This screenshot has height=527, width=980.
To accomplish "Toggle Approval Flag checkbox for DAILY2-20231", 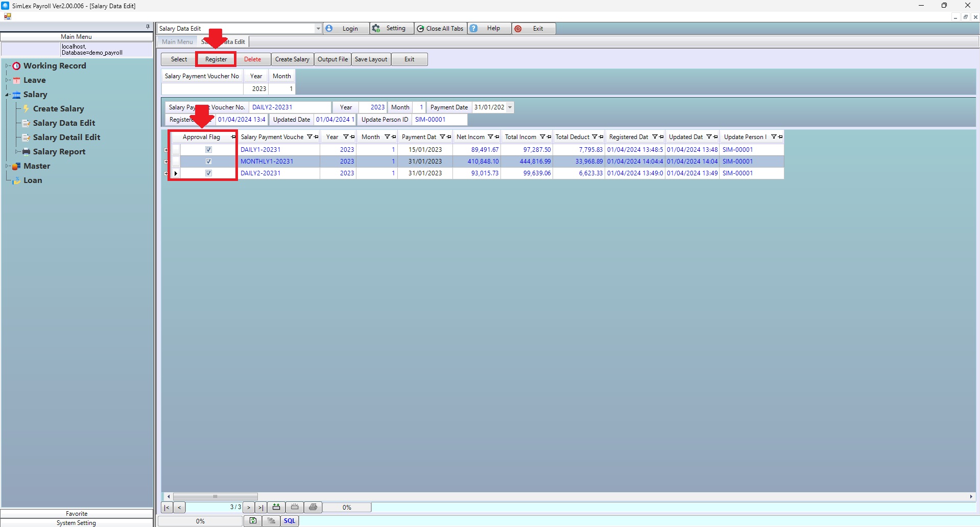I will pyautogui.click(x=208, y=173).
